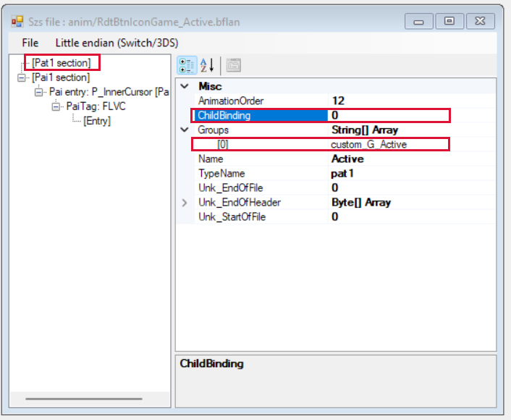This screenshot has height=420, width=511.
Task: Open the Little endian (Switch/3DS) menu
Action: coord(117,43)
